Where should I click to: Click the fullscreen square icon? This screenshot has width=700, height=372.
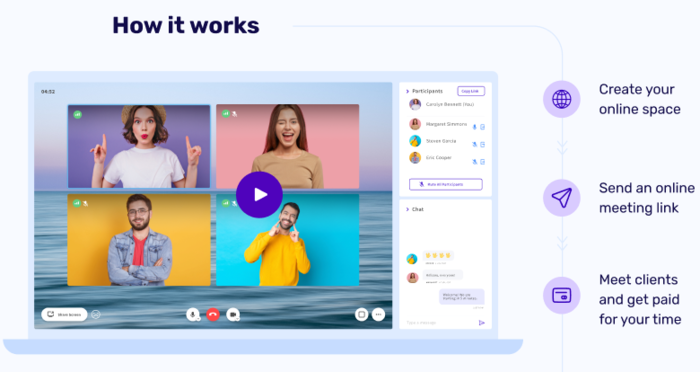pos(361,315)
